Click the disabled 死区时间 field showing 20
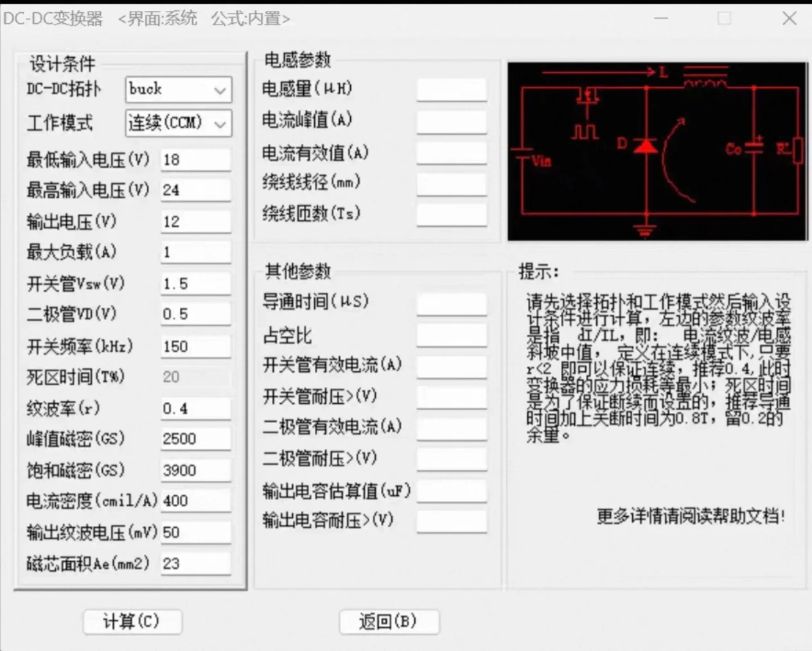Screen dimensions: 812x651 [195, 377]
